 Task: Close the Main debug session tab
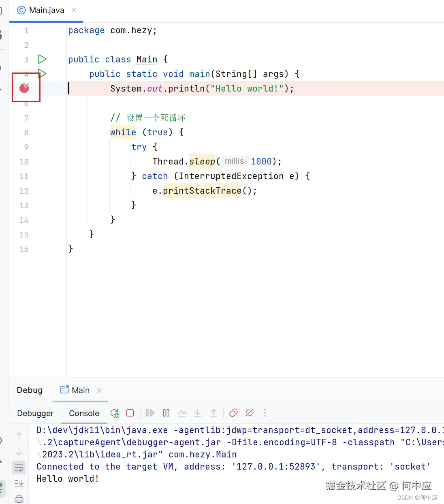[99, 391]
